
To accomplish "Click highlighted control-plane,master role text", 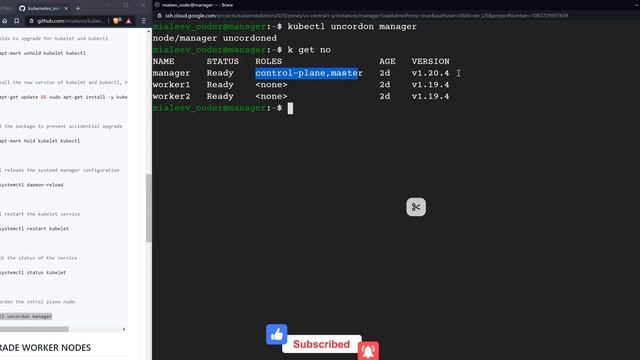I will (309, 73).
